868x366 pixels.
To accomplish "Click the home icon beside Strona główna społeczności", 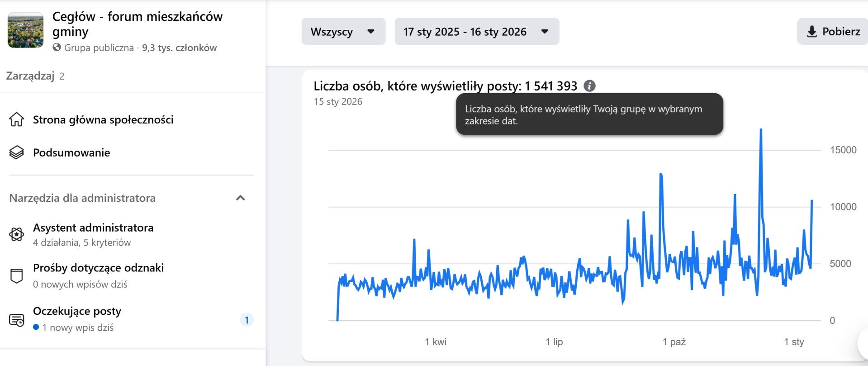I will pyautogui.click(x=17, y=120).
